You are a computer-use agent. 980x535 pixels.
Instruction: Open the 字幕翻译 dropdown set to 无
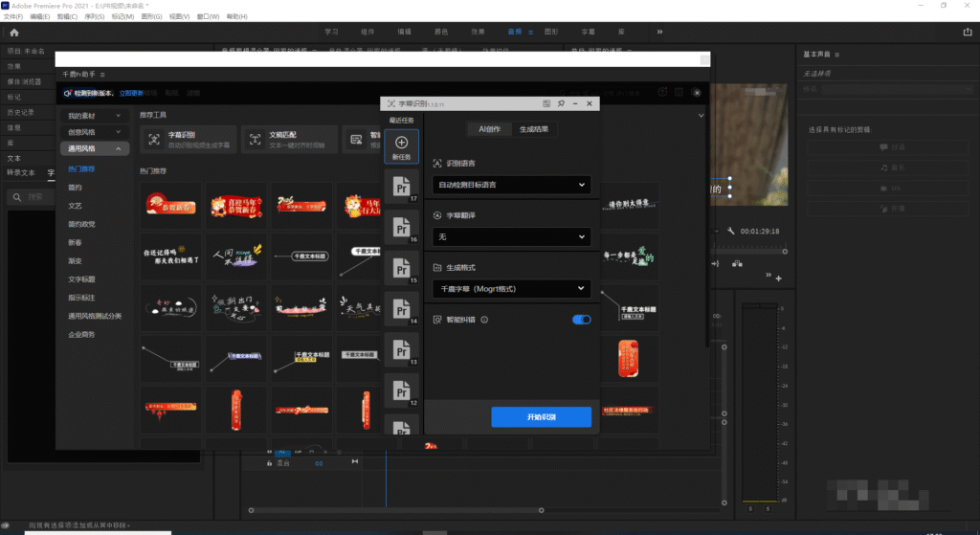pyautogui.click(x=512, y=236)
